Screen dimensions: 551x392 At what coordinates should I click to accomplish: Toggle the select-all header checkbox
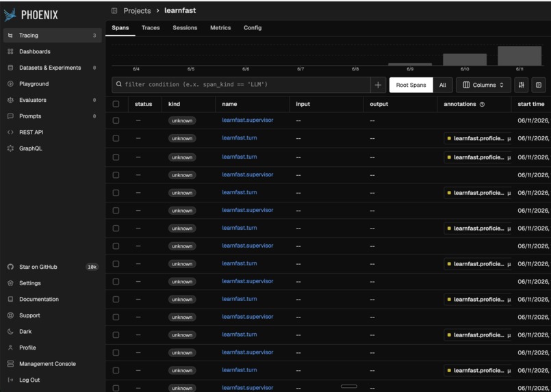[x=116, y=104]
